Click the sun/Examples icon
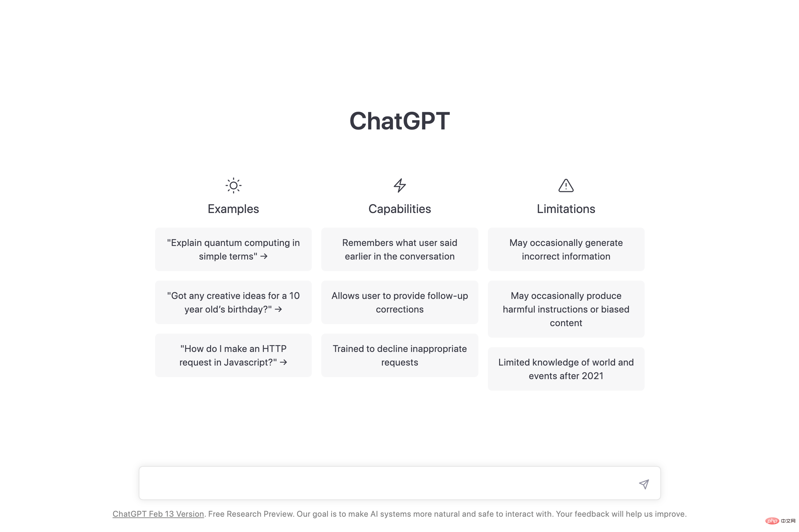Screen dimensions: 799x532 tap(233, 185)
